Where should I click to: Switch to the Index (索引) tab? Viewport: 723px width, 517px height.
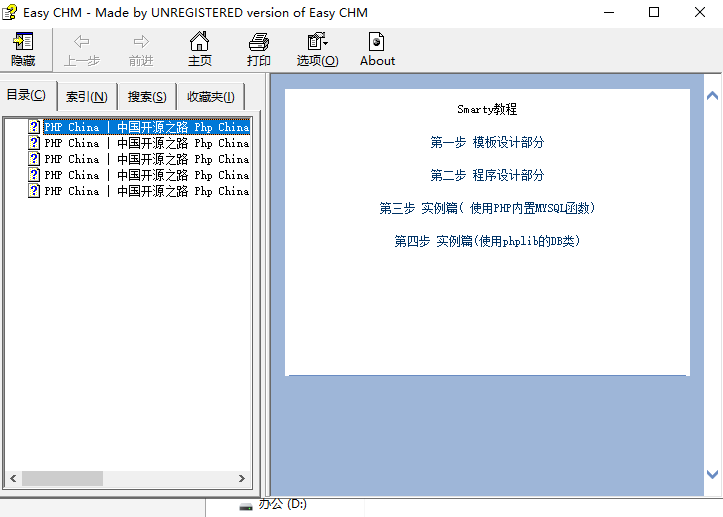(87, 97)
